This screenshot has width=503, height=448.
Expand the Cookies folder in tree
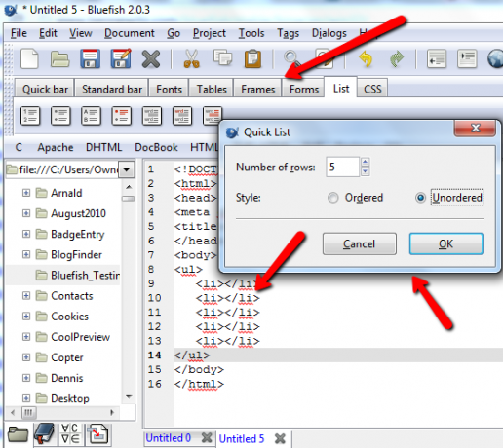tap(26, 317)
